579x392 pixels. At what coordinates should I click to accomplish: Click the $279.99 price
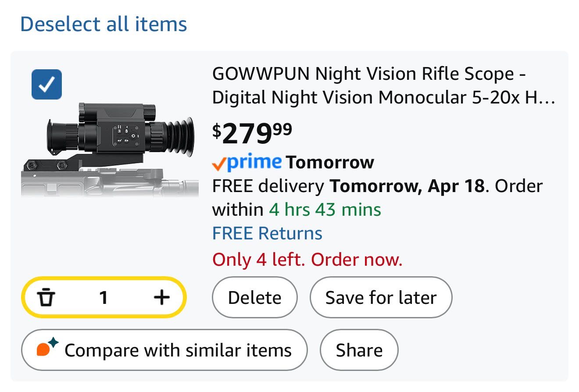click(252, 133)
